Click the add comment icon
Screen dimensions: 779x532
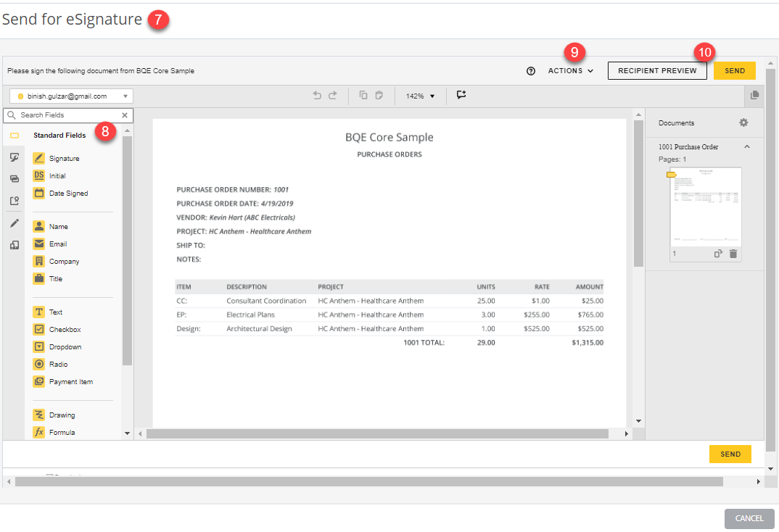point(461,95)
